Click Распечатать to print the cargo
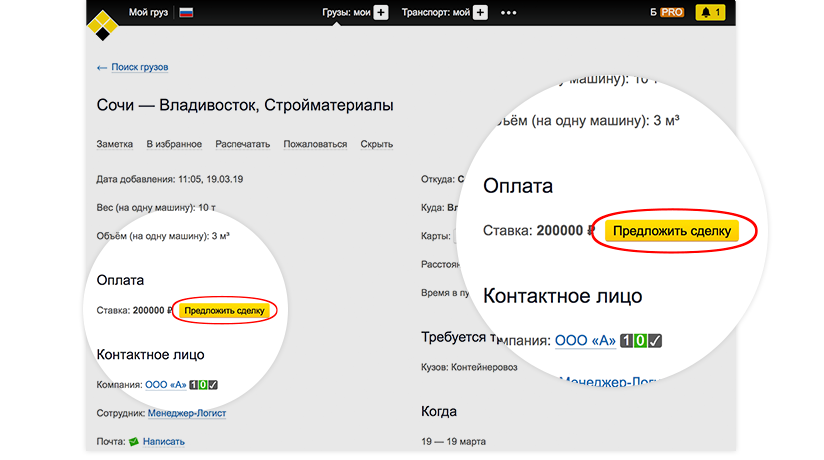 point(242,144)
